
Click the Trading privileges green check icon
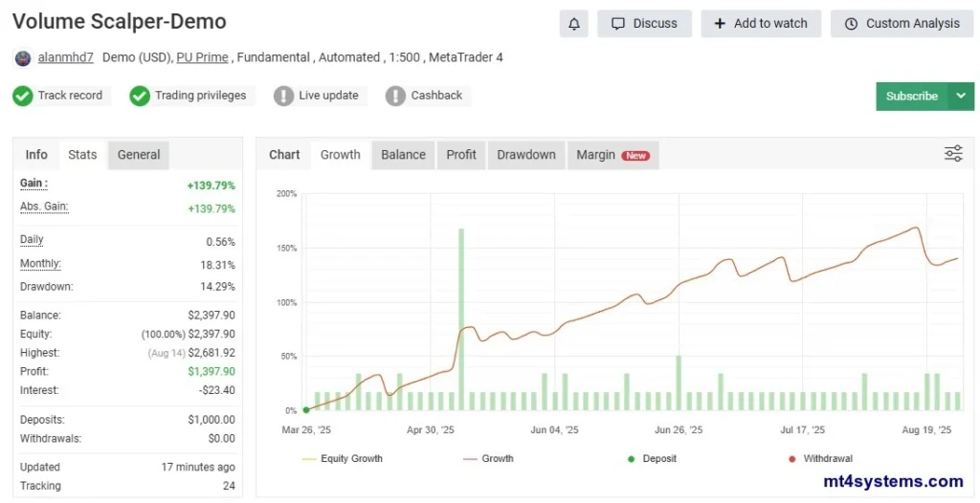[x=140, y=96]
